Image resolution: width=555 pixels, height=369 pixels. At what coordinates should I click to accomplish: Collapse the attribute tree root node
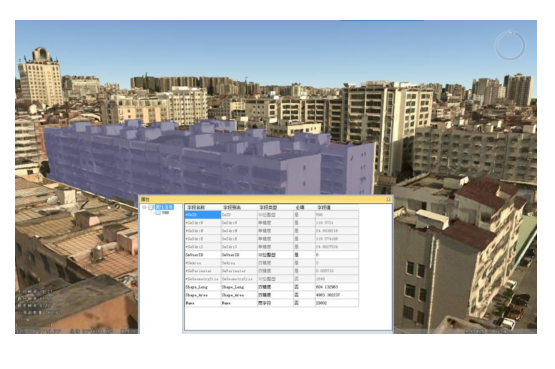(x=144, y=207)
